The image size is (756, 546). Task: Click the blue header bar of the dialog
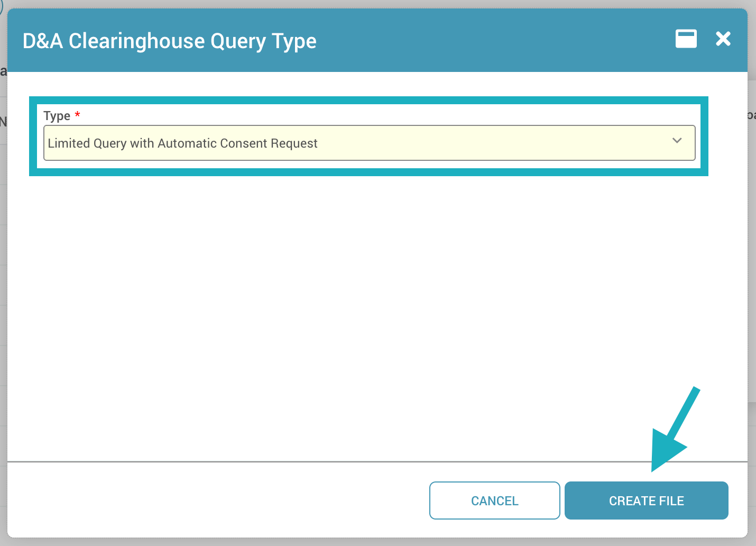point(476,40)
